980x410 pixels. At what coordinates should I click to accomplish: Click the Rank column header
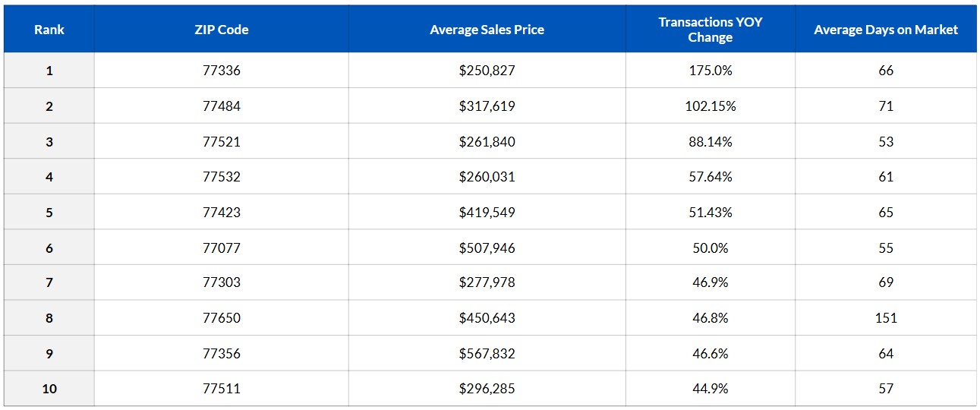point(49,30)
